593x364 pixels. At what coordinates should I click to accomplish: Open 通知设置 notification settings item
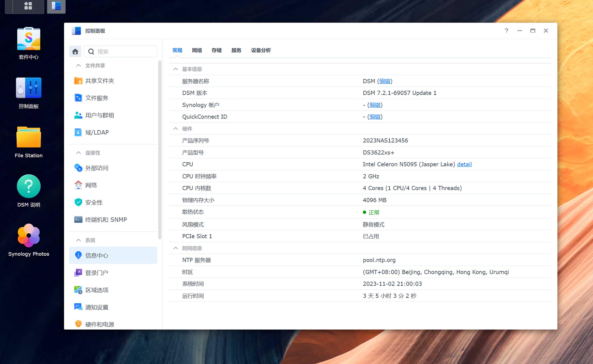pos(113,308)
